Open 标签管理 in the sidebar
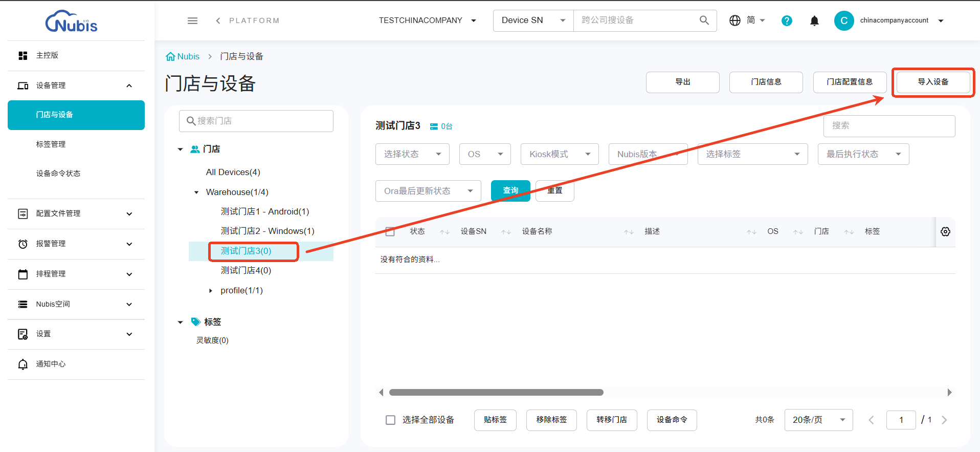Screen dimensions: 980x452 (76, 144)
